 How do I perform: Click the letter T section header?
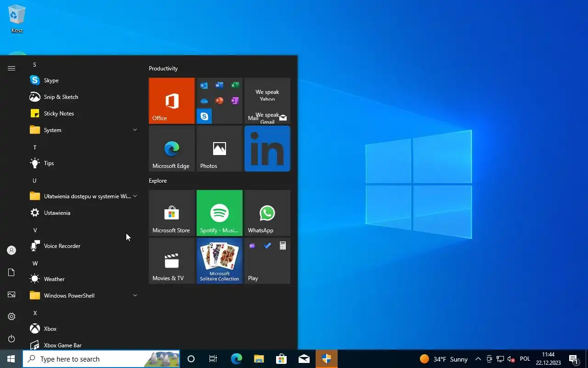coord(34,148)
